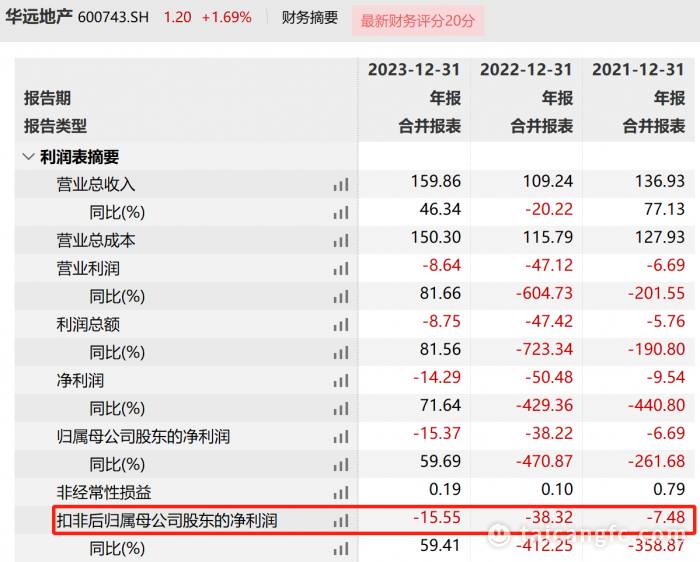Click the value -7.48 in 2021 column
The image size is (700, 562).
point(666,517)
